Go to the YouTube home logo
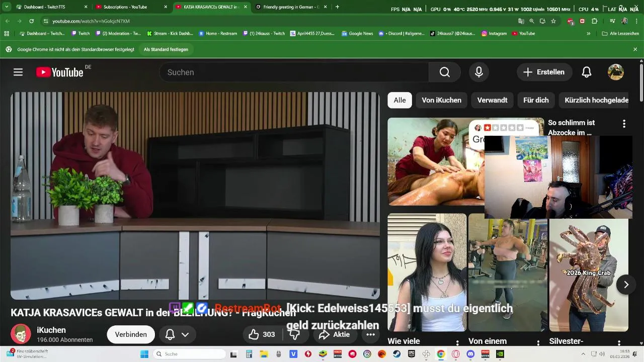This screenshot has height=362, width=644. [x=59, y=72]
